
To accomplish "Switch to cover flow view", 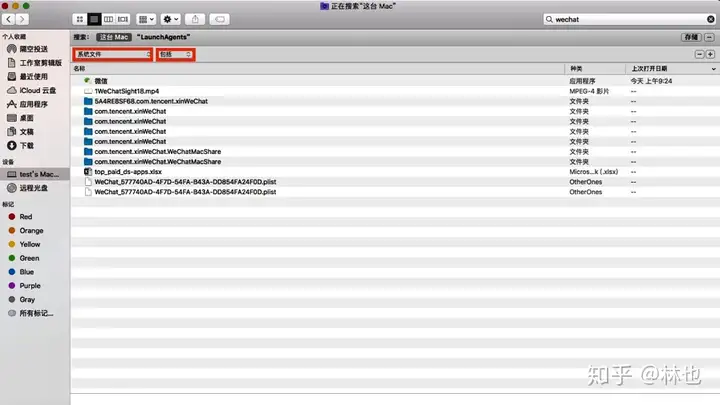I will tap(123, 19).
